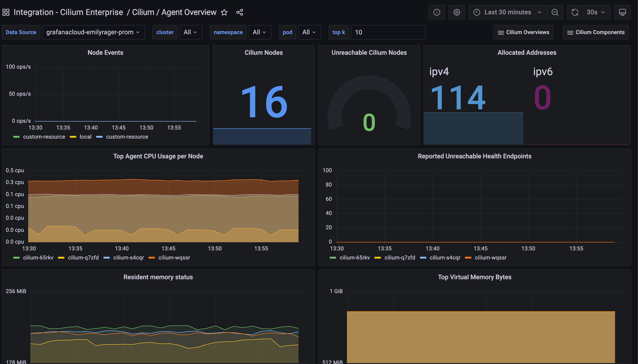Toggle TV display view mode

pyautogui.click(x=622, y=12)
